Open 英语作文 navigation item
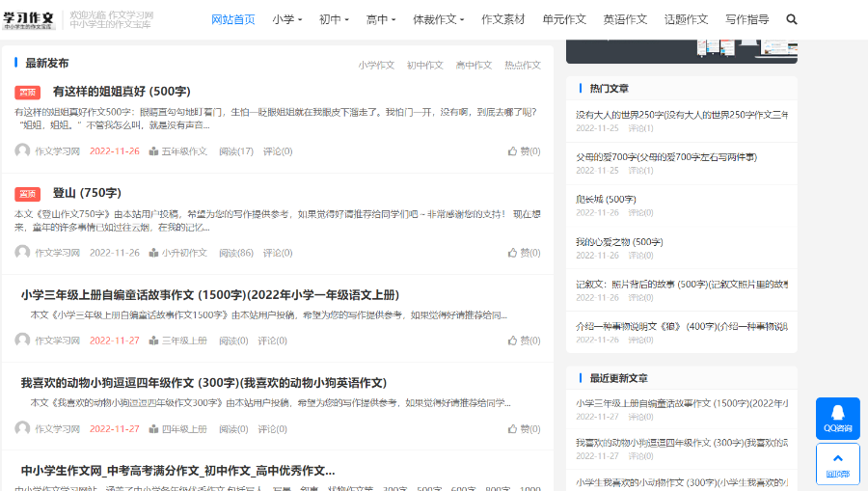This screenshot has width=868, height=491. coord(625,19)
